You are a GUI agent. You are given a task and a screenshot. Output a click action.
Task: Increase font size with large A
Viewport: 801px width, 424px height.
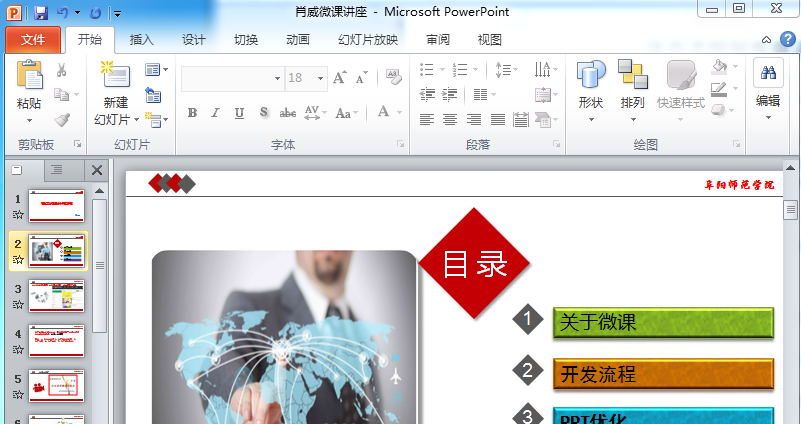tap(339, 78)
